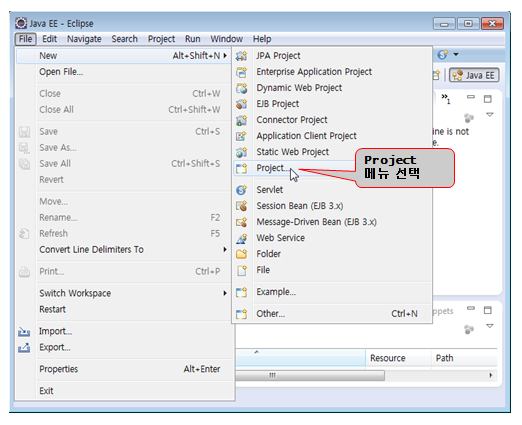Open the Edit menu
The image size is (522, 425).
click(x=50, y=39)
